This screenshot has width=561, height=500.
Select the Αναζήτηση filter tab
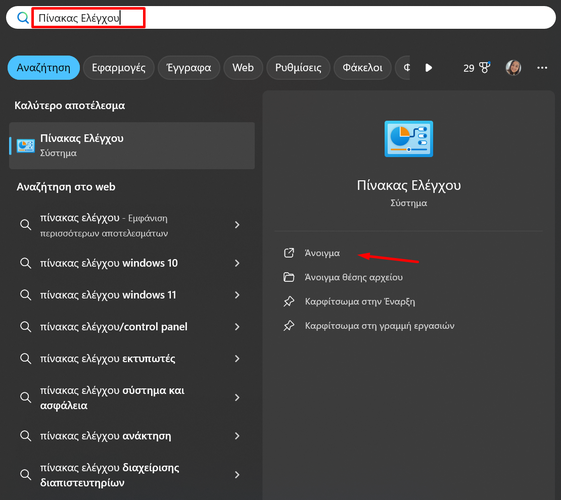coord(44,68)
